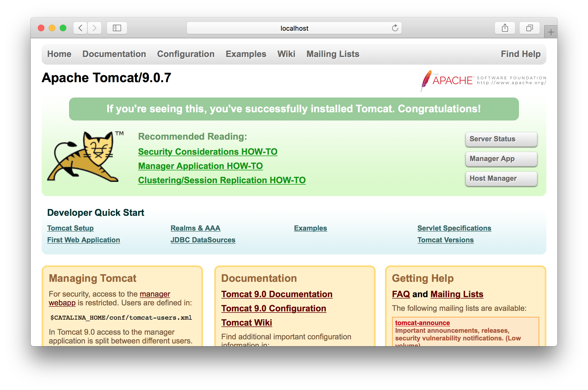Open Security Considerations HOW-TO link

[207, 152]
